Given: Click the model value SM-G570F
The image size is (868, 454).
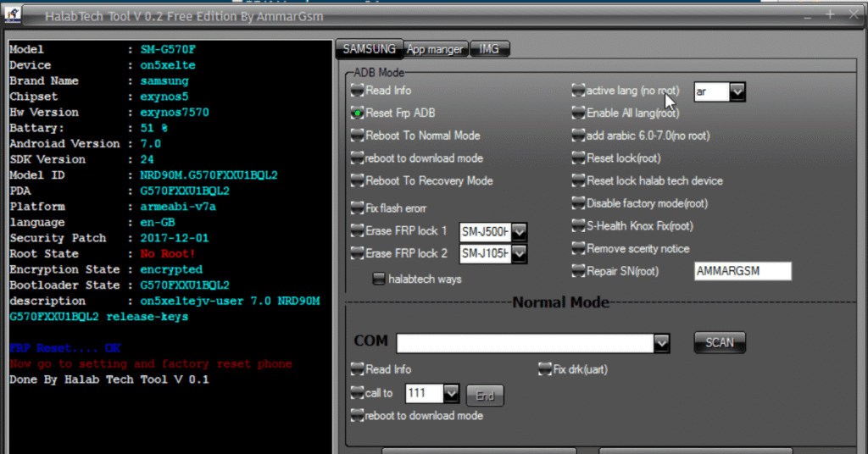Looking at the screenshot, I should click(x=168, y=49).
